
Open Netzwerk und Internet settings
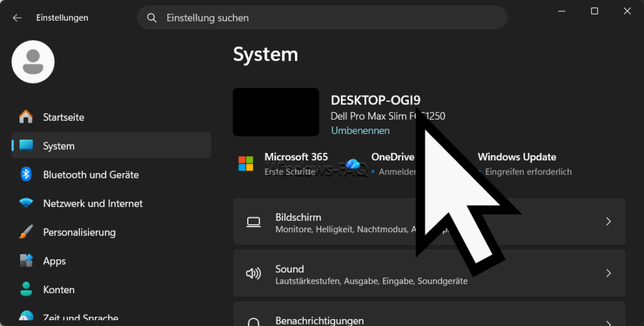(x=111, y=203)
